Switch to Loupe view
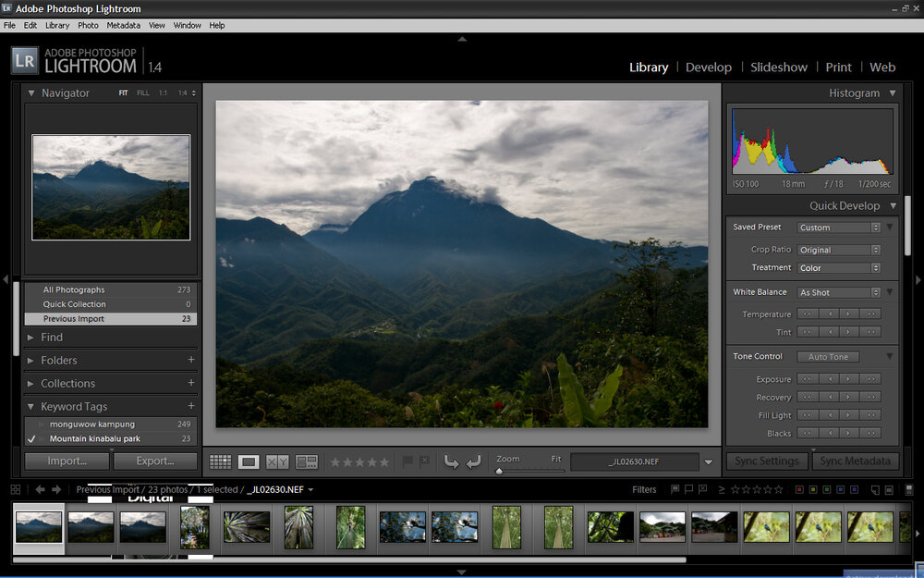This screenshot has width=924, height=578. click(x=248, y=461)
